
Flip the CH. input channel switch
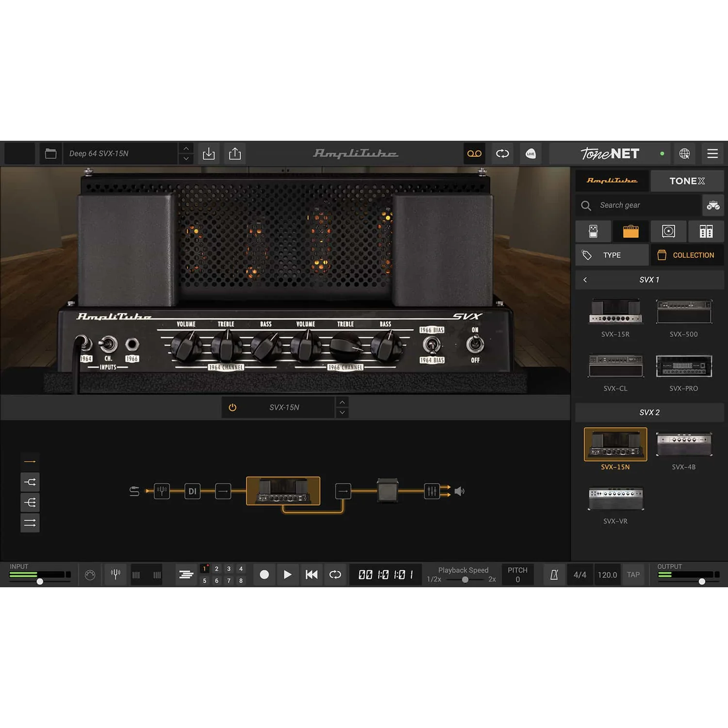point(108,344)
